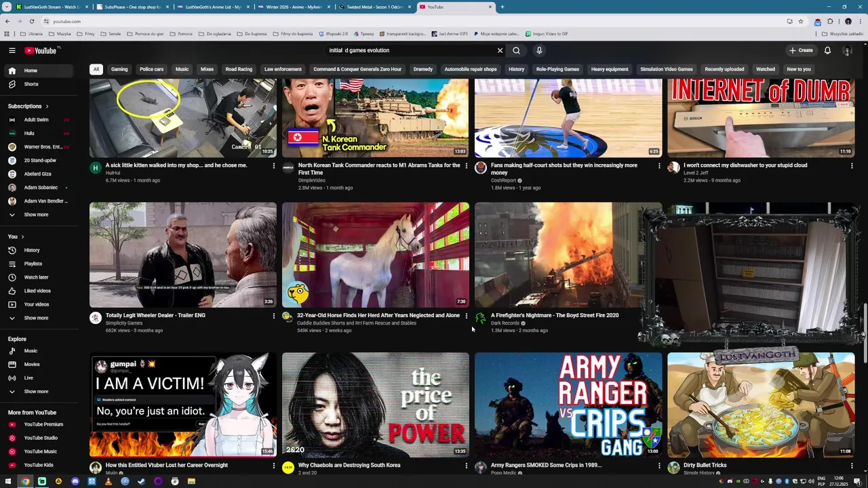Open the Seriale bookmarks folder

(111, 34)
